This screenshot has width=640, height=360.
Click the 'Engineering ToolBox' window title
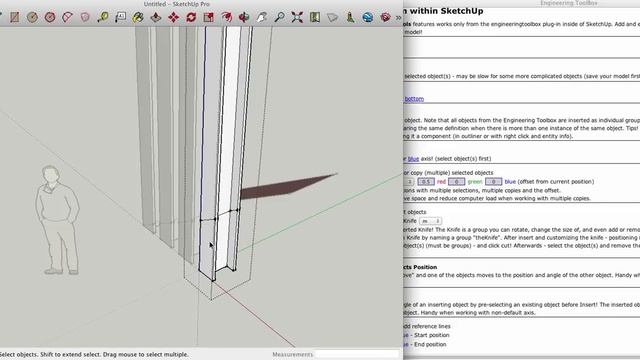pos(569,3)
